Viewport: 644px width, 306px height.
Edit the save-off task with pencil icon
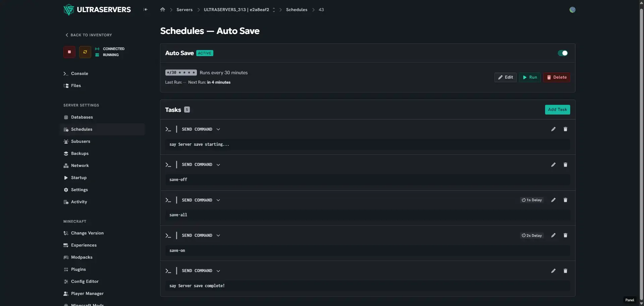(x=553, y=165)
